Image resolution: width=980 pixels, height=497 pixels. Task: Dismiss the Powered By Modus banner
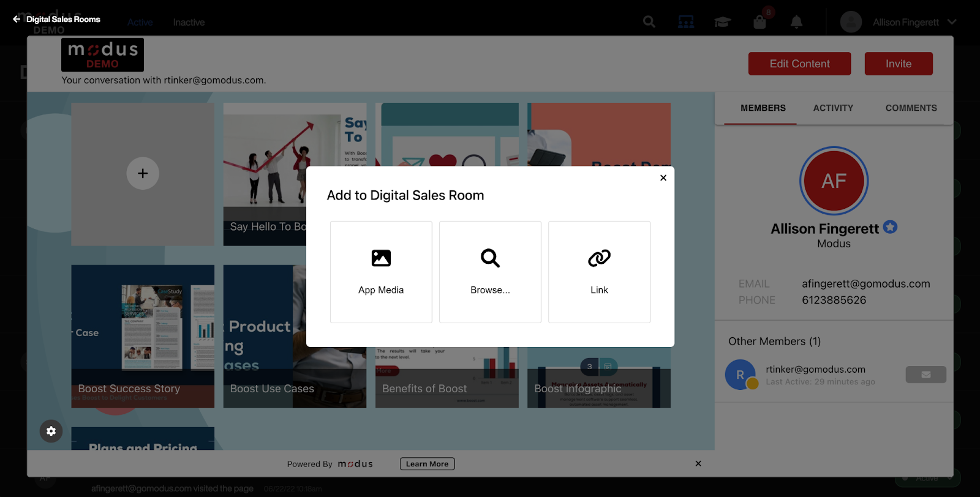[x=698, y=464]
